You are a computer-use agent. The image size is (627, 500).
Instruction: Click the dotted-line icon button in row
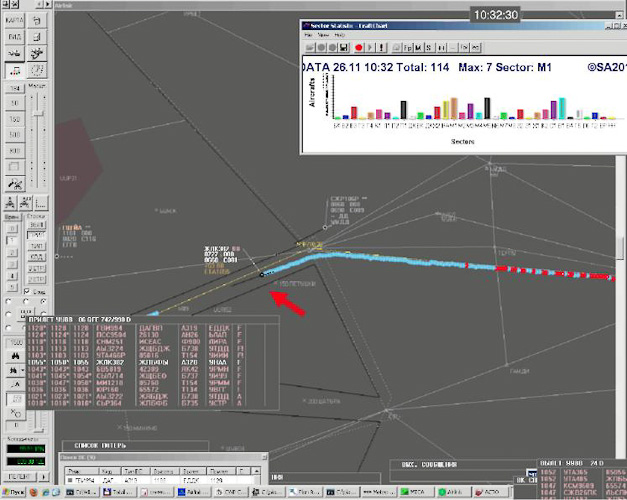pos(40,203)
